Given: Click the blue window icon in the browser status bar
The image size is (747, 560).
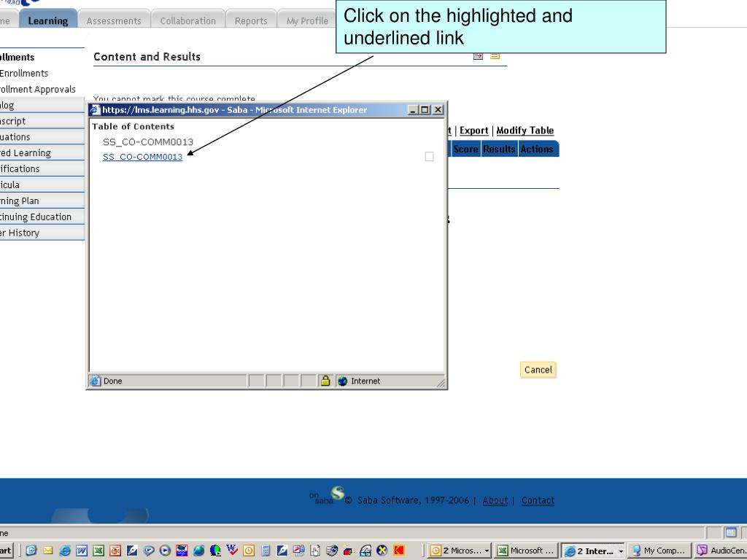Looking at the screenshot, I should click(731, 532).
